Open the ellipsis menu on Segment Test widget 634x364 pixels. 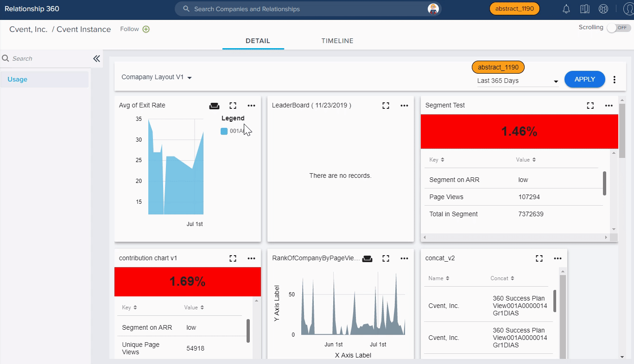(609, 106)
